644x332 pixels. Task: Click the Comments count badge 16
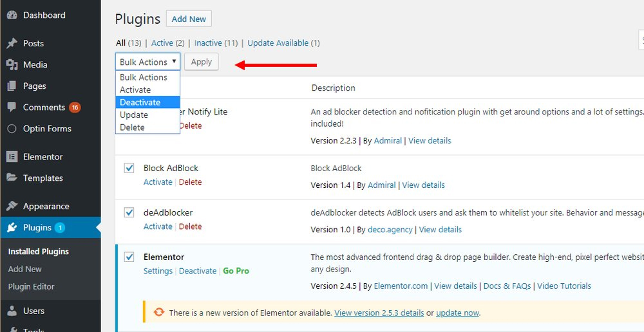pos(75,107)
